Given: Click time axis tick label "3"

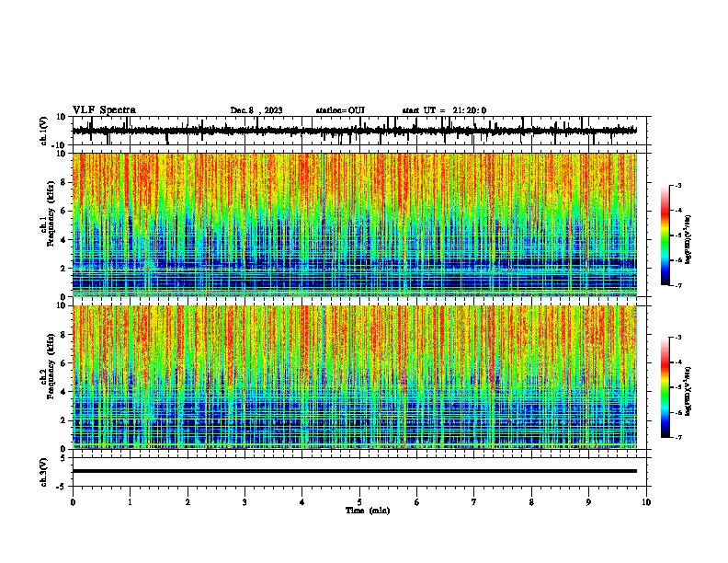Looking at the screenshot, I should coord(245,502).
